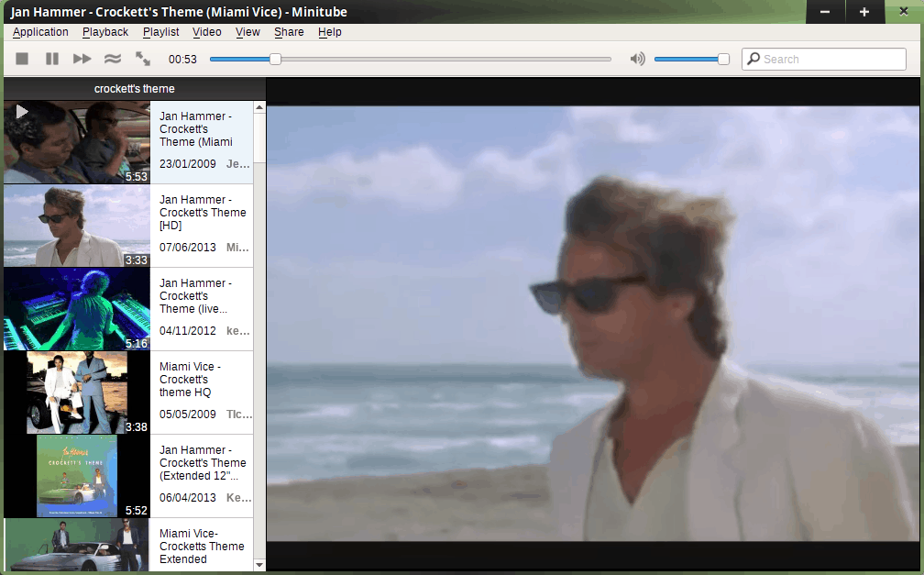The image size is (924, 575).
Task: Minimize the Minitube window
Action: click(x=825, y=12)
